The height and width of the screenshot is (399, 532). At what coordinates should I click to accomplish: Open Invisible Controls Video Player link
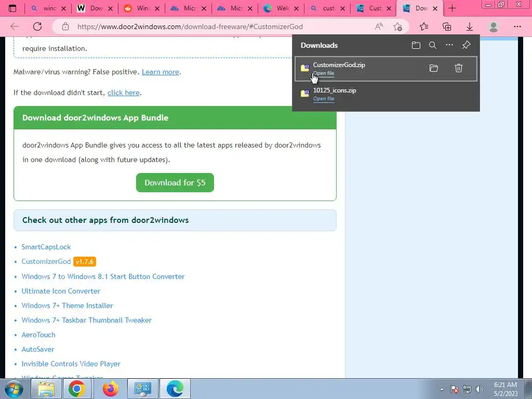pyautogui.click(x=71, y=364)
